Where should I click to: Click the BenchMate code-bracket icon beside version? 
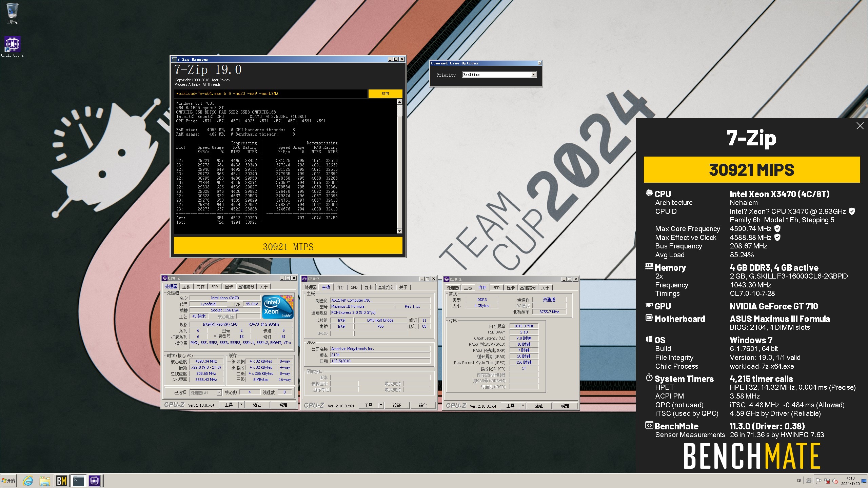pos(649,425)
